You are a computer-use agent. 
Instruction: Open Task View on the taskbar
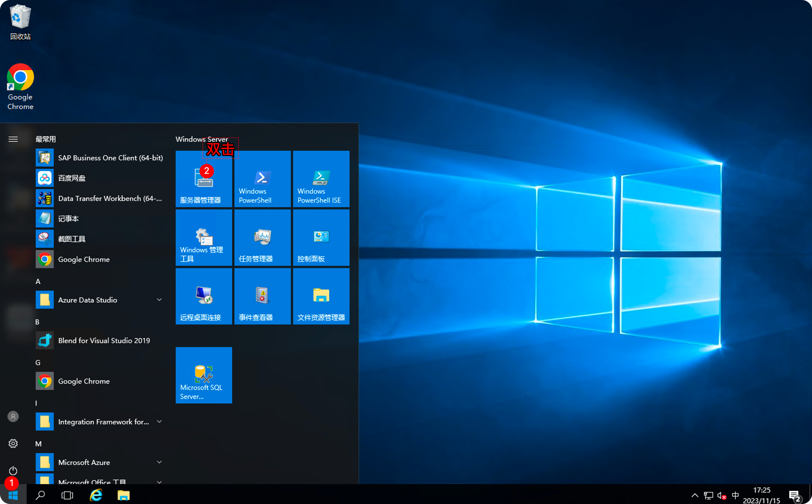coord(67,495)
